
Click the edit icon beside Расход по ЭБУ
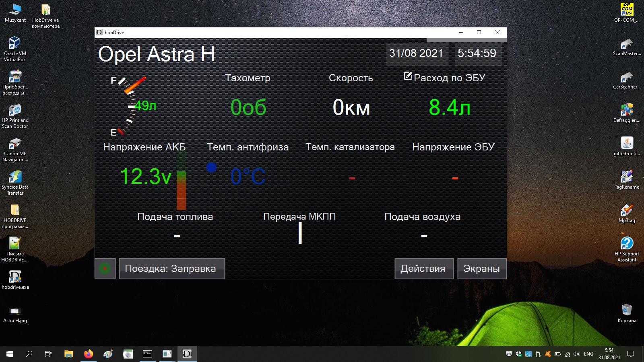408,76
